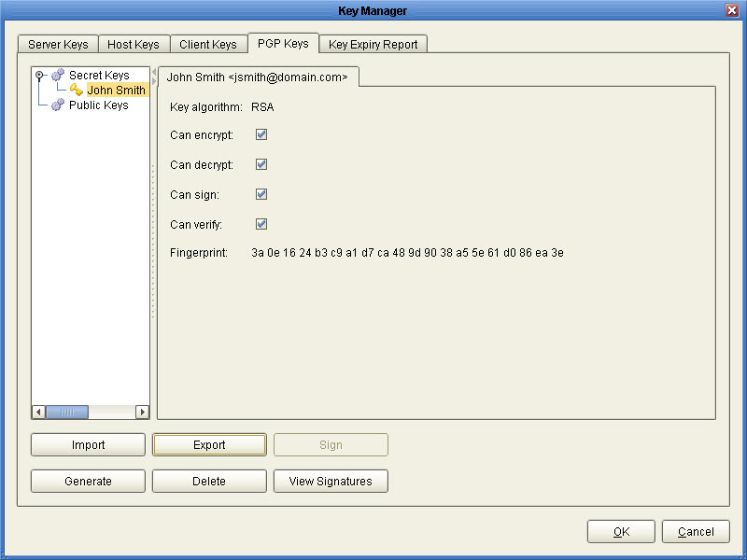Switch to the Client Keys tab

point(208,44)
